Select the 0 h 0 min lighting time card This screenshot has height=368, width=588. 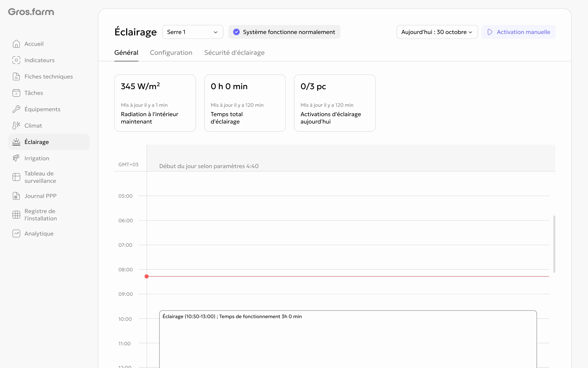(245, 103)
